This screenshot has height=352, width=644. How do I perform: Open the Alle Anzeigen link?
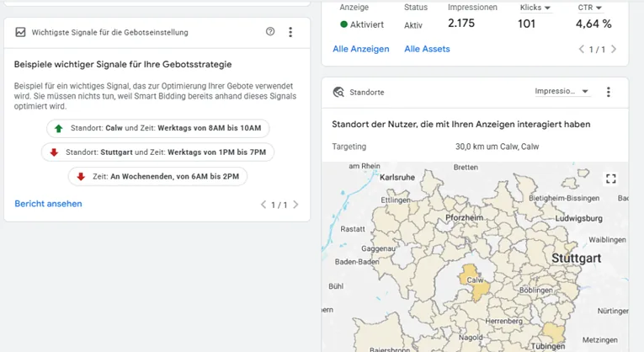[361, 49]
